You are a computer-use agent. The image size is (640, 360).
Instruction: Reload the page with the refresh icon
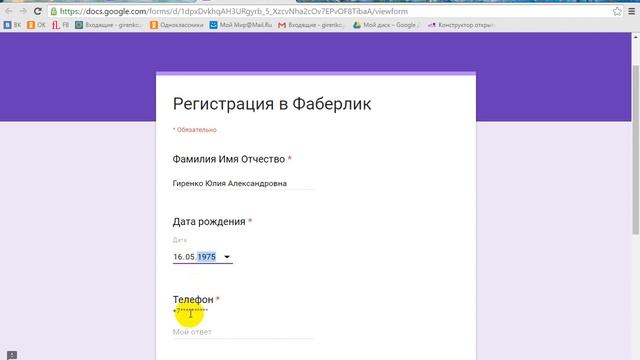click(x=38, y=11)
